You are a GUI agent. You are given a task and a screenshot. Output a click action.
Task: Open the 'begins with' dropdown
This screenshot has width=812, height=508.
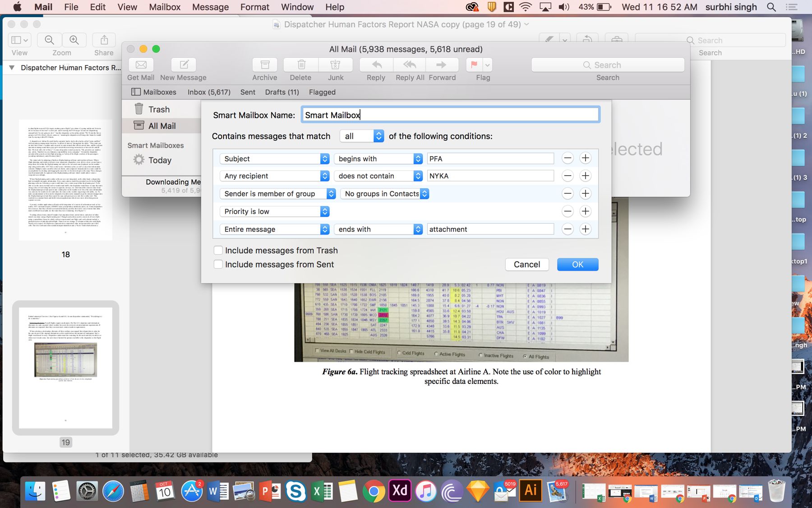coord(378,158)
